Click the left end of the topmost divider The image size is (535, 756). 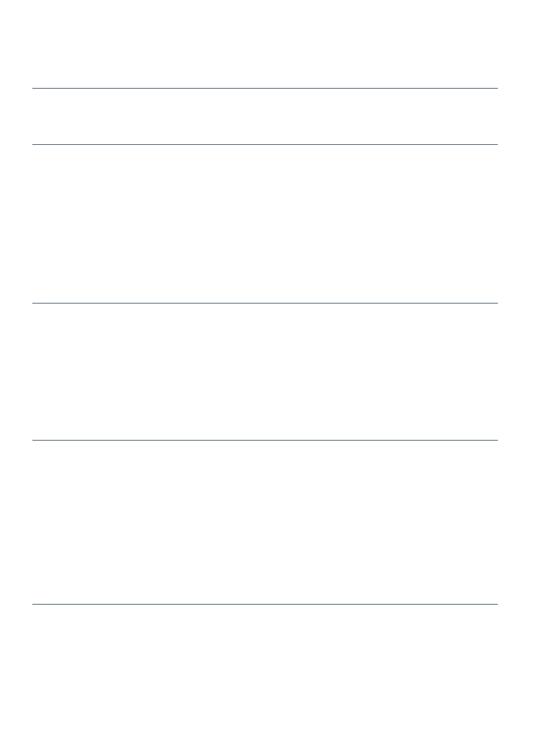click(x=33, y=89)
